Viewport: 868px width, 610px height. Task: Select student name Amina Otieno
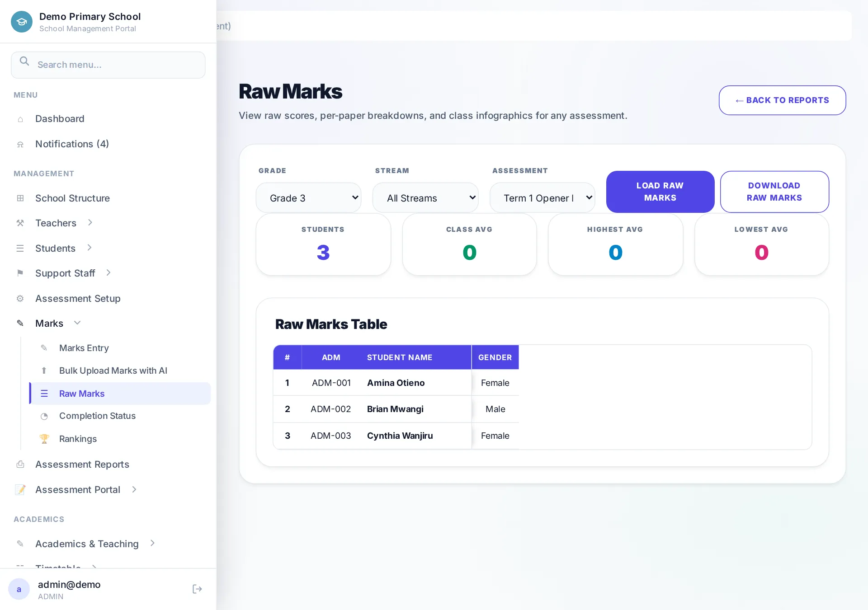coord(396,383)
